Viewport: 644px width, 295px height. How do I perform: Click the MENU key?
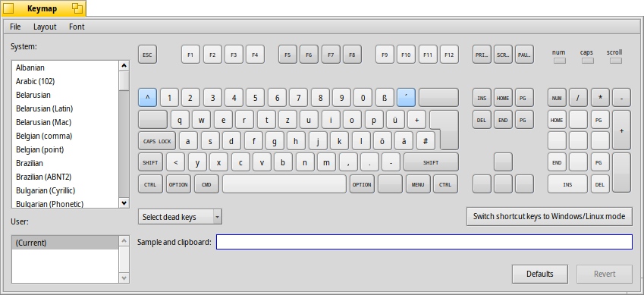(x=418, y=184)
